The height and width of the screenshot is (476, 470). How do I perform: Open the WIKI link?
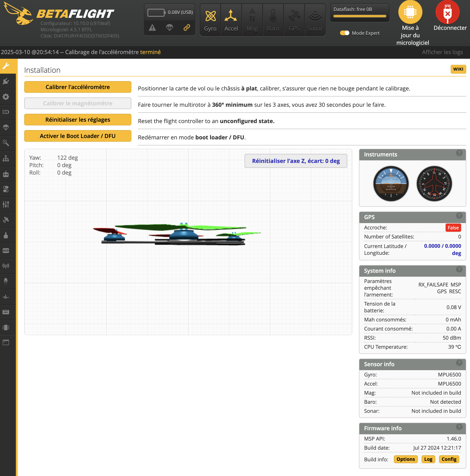tap(458, 69)
